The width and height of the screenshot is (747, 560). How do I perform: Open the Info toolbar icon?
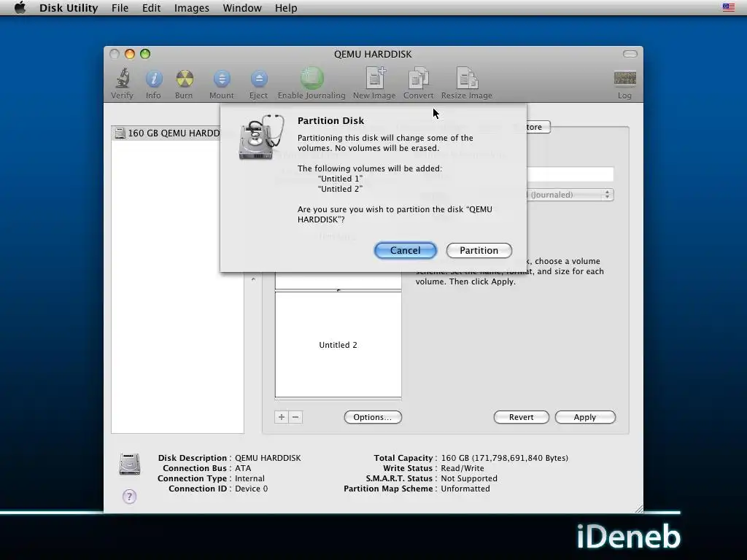coord(153,79)
